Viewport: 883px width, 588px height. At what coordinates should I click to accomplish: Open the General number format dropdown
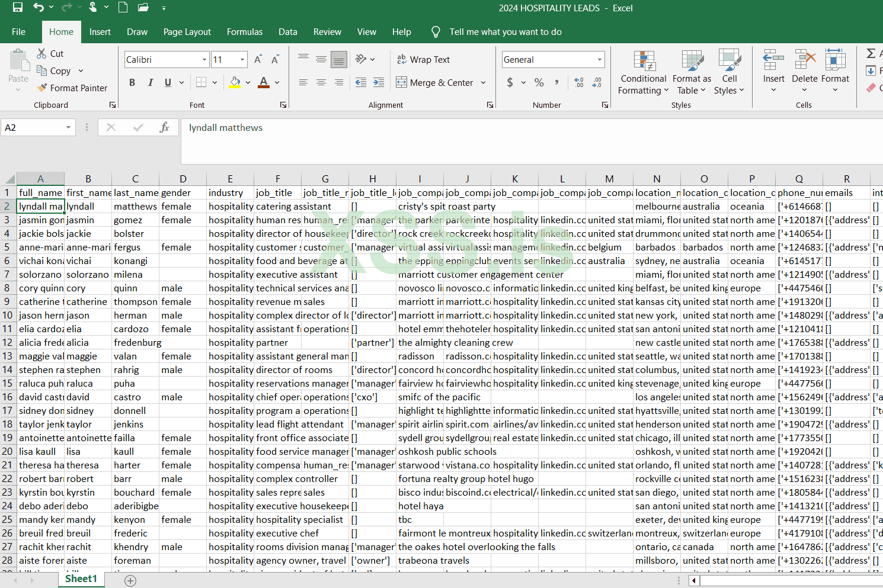[x=599, y=59]
